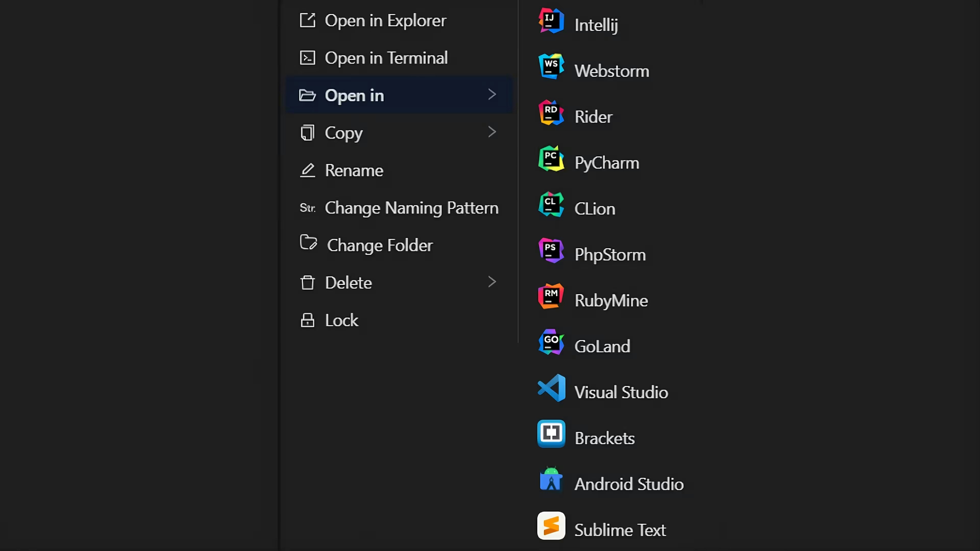Image resolution: width=980 pixels, height=551 pixels.
Task: Click the open folder icon beside Open in
Action: click(x=307, y=95)
